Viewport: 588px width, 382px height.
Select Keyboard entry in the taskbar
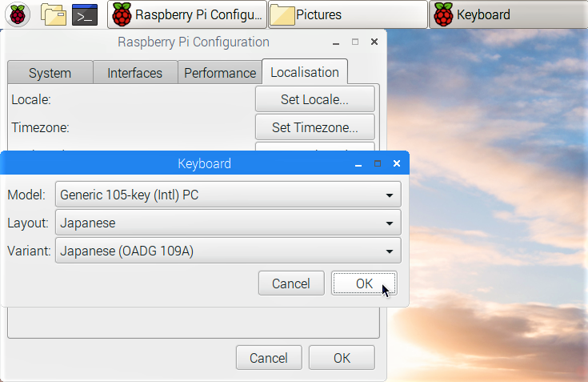[508, 14]
